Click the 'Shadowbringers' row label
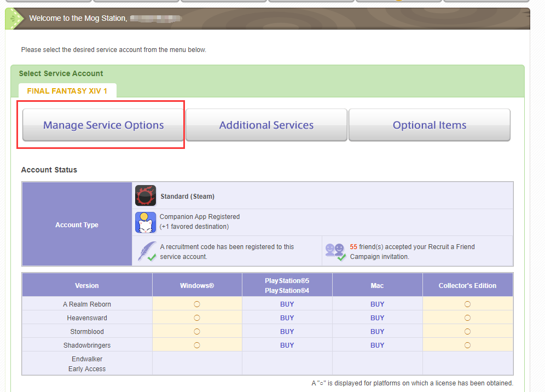 point(87,345)
